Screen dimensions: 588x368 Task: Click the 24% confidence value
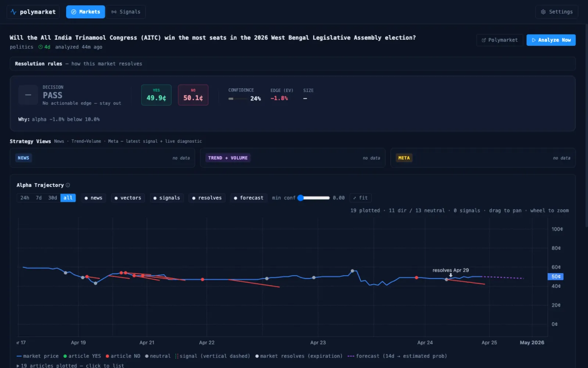(x=255, y=99)
